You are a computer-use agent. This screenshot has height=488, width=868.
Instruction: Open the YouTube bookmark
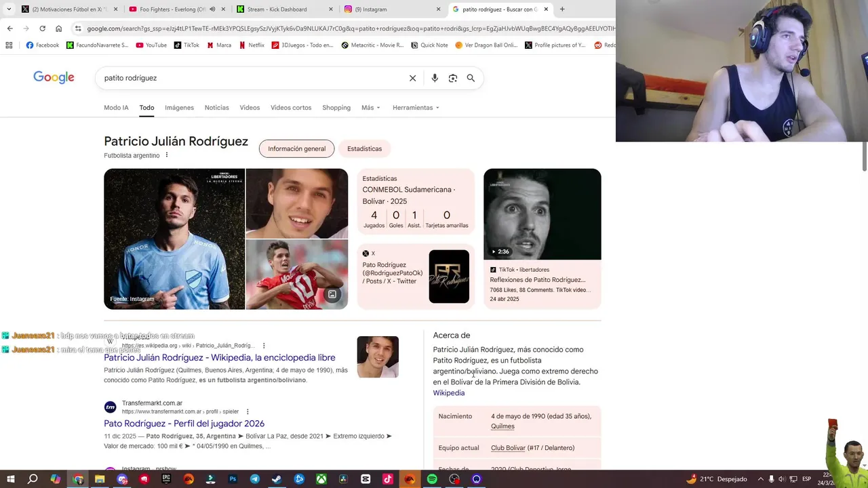pos(151,45)
